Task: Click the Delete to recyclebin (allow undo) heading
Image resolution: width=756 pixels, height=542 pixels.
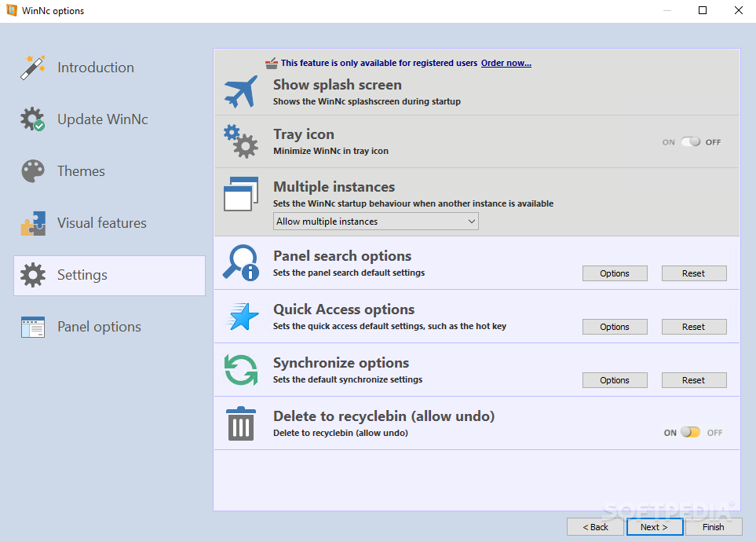Action: coord(384,416)
